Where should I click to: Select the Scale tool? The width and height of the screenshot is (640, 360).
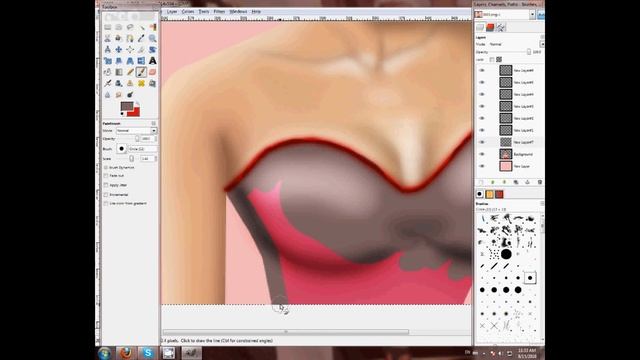(x=107, y=61)
